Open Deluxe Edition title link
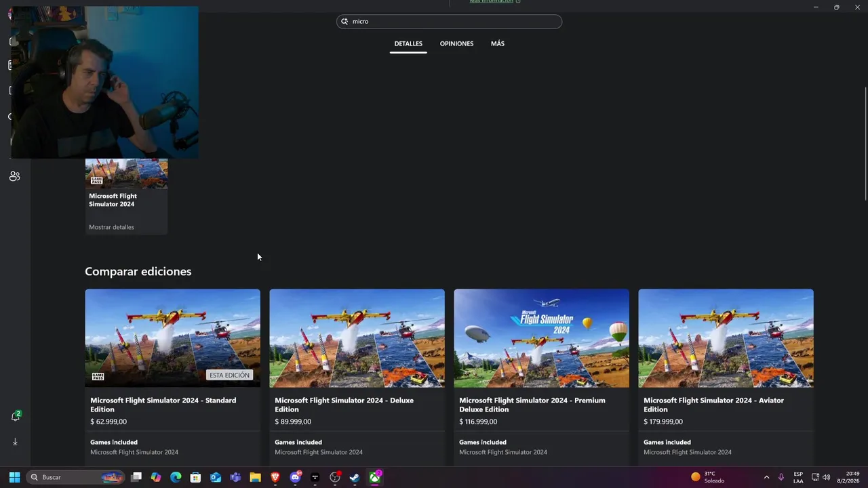Image resolution: width=868 pixels, height=488 pixels. 344,405
